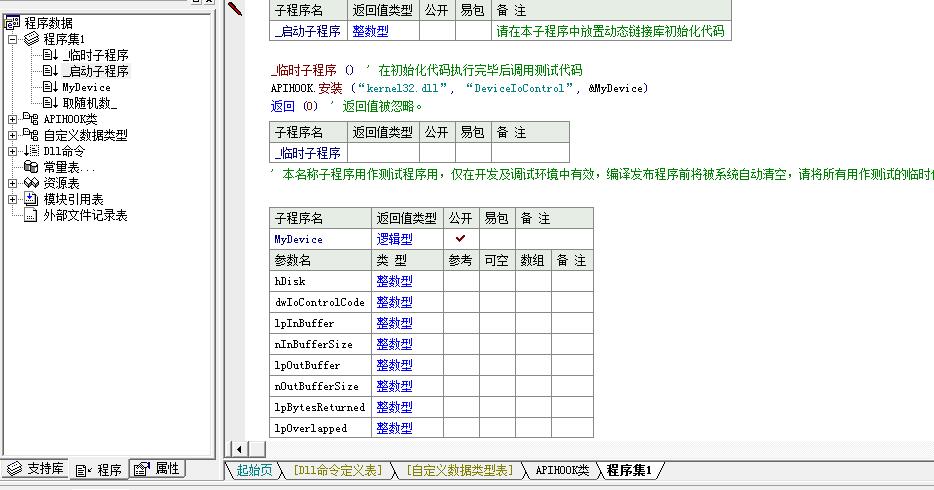Toggle 参考 cell for lpOverlapped
The height and width of the screenshot is (490, 934).
click(461, 428)
